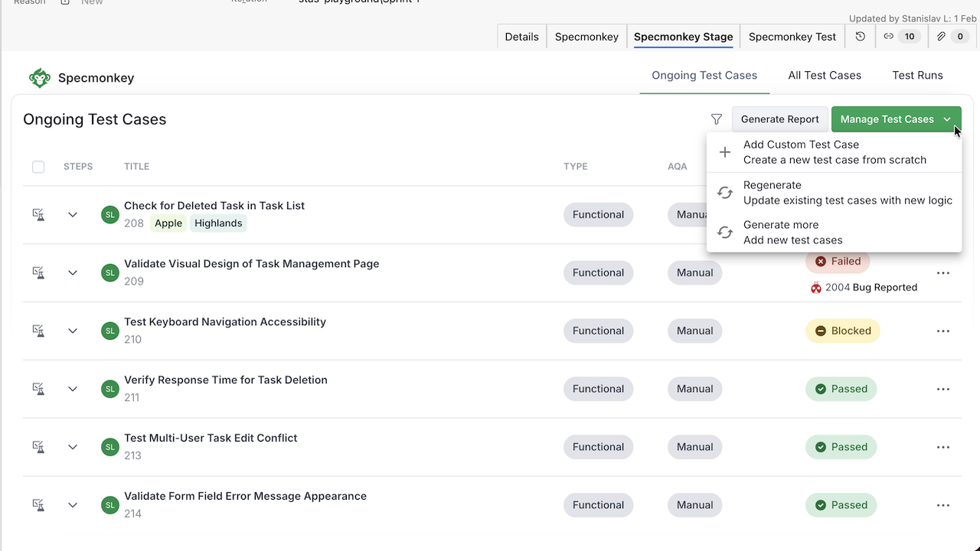The image size is (980, 551).
Task: Open three-dot menu for case 211
Action: (x=942, y=389)
